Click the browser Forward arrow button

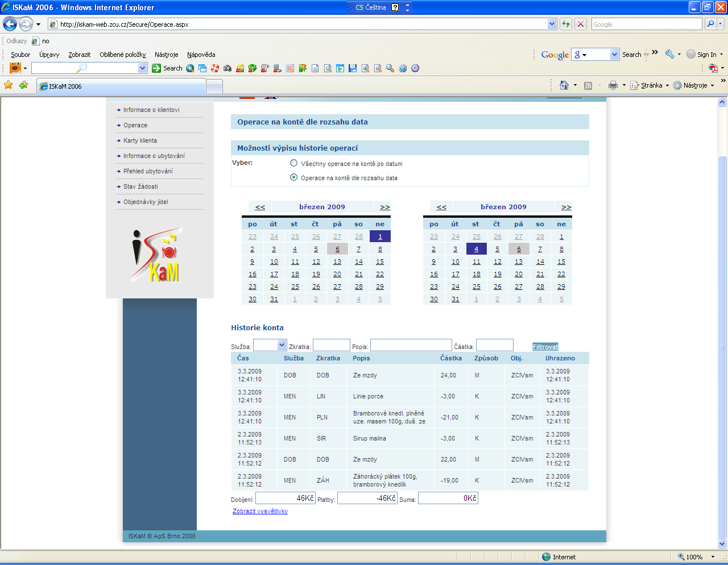(x=26, y=24)
